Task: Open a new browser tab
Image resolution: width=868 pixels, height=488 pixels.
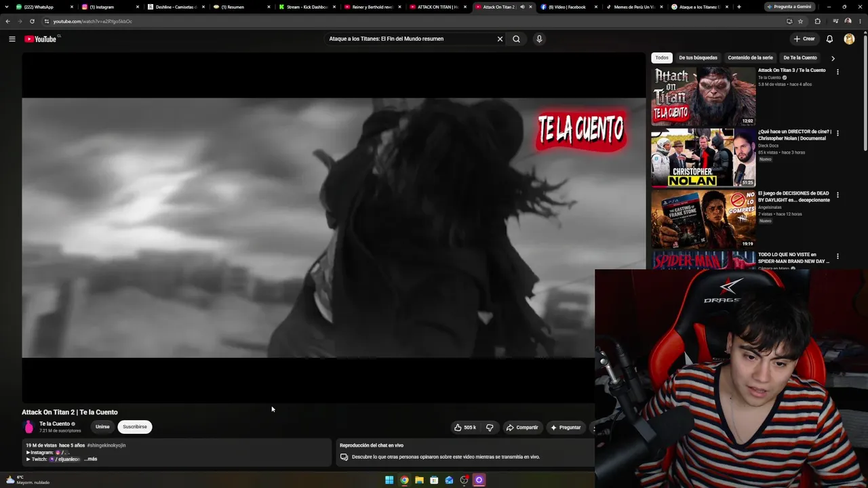Action: tap(739, 7)
